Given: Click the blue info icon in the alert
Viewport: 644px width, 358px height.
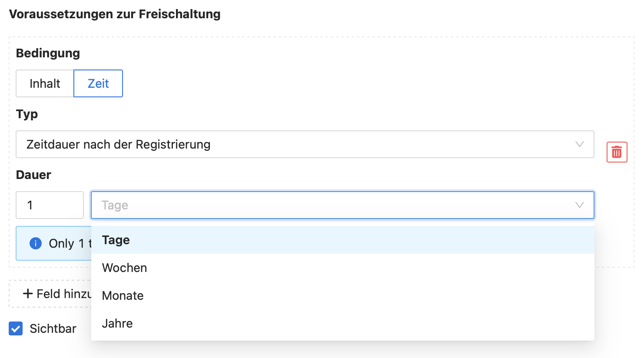Looking at the screenshot, I should (36, 243).
